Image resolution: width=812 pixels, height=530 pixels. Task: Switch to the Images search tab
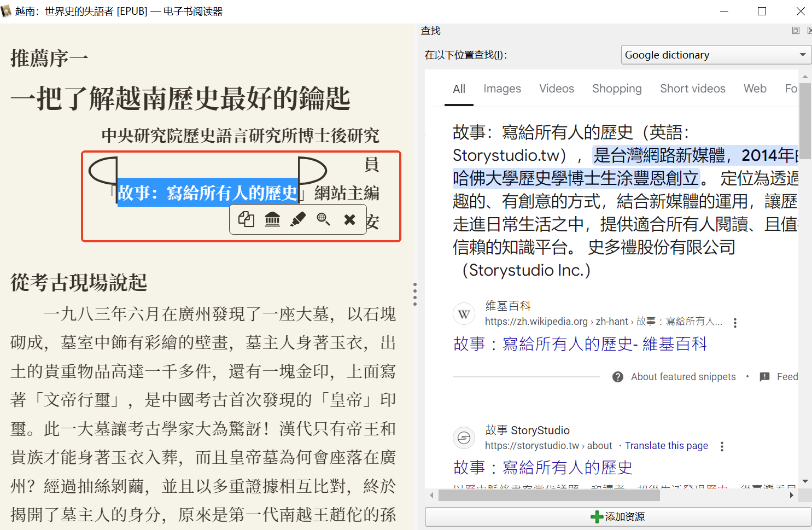[x=502, y=89]
